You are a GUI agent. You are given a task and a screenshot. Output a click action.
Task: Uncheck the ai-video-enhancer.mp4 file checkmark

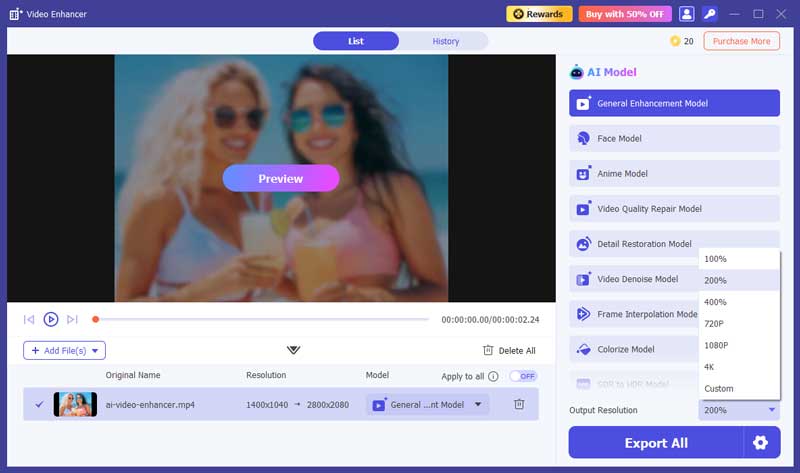(x=39, y=404)
